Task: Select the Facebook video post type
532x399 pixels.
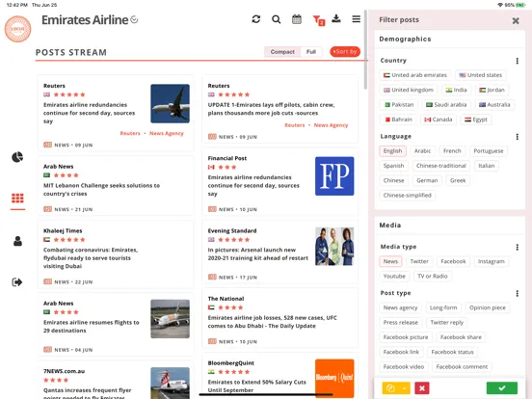Action: [x=404, y=367]
